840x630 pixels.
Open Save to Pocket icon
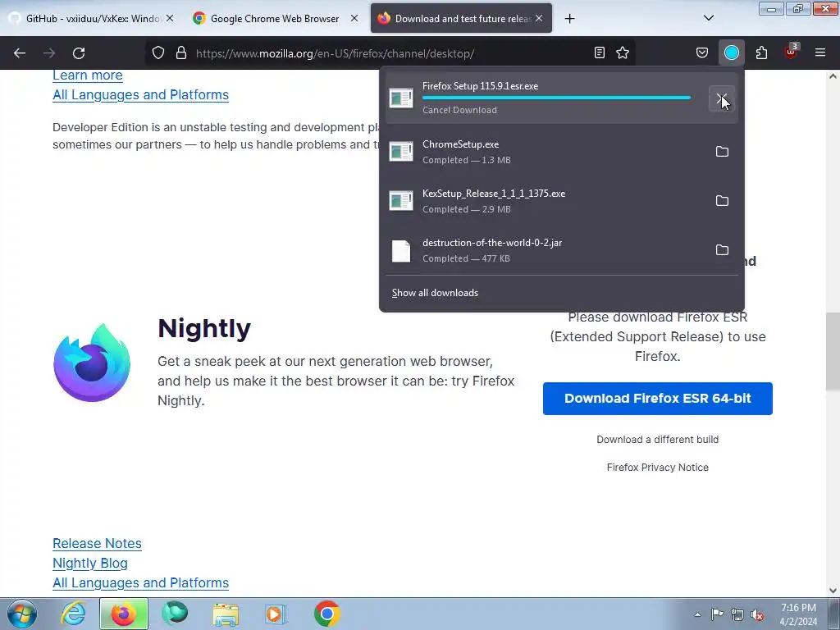pyautogui.click(x=702, y=52)
